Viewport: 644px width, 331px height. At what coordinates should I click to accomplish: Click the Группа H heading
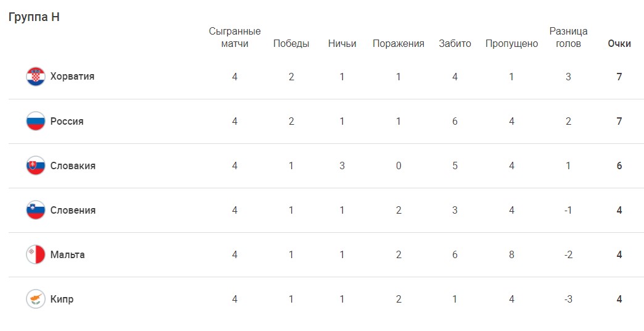[x=34, y=17]
